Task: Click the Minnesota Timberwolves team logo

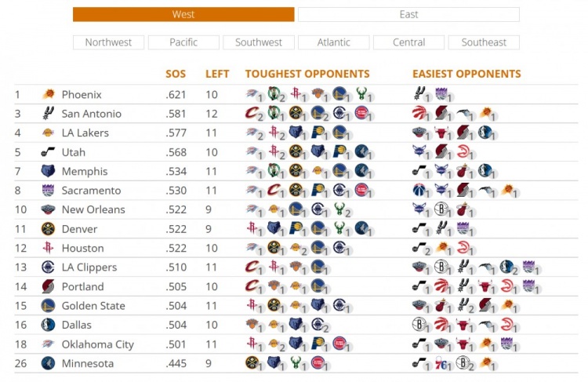Action: (48, 363)
